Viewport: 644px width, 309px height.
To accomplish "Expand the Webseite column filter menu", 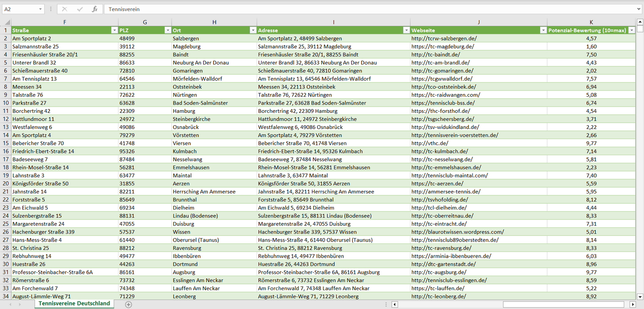I will (543, 30).
